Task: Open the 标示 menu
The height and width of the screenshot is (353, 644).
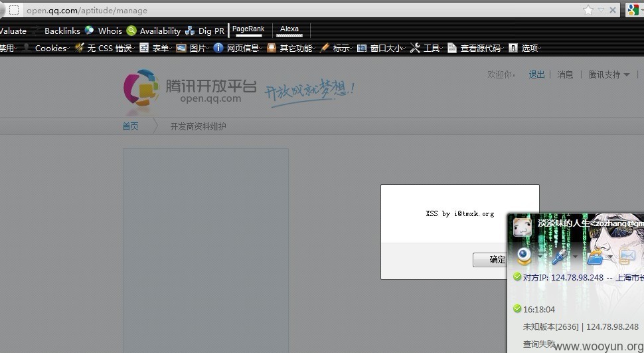Action: 343,48
